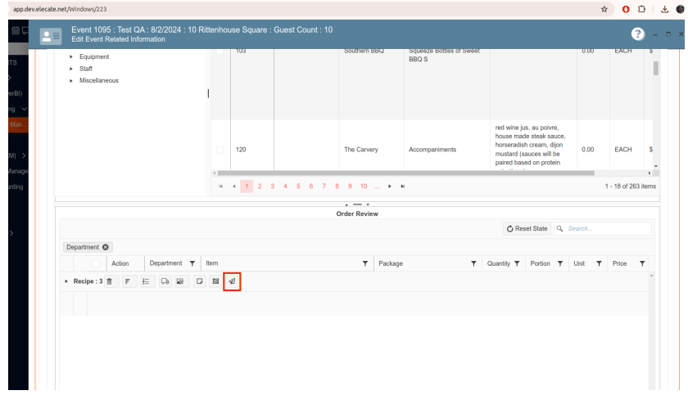The width and height of the screenshot is (688, 395).
Task: Filter the Item column
Action: [x=365, y=263]
